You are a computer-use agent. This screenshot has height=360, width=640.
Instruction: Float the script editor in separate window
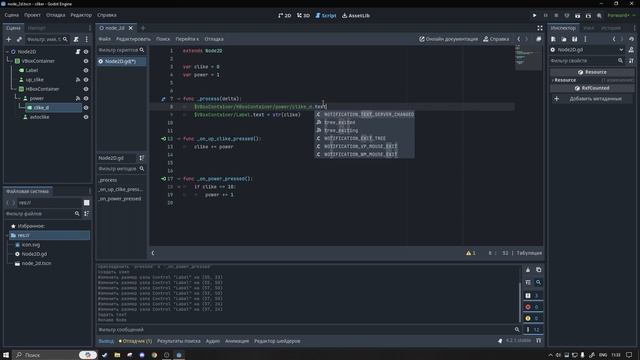[x=539, y=39]
